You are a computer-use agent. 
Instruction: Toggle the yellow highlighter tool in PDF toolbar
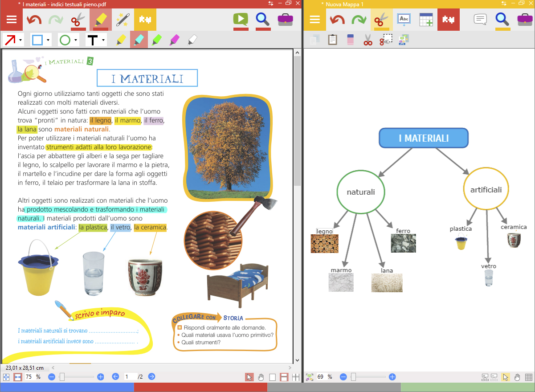point(101,20)
